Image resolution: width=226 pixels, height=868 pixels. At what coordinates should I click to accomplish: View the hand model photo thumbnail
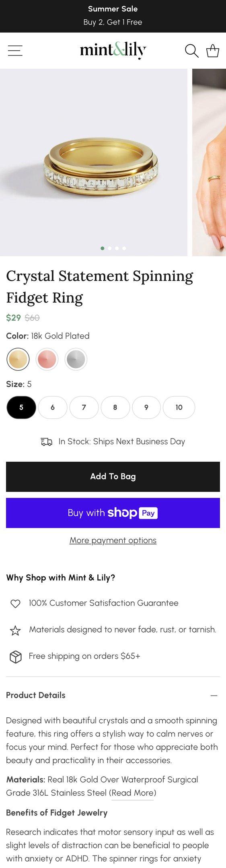pyautogui.click(x=209, y=162)
